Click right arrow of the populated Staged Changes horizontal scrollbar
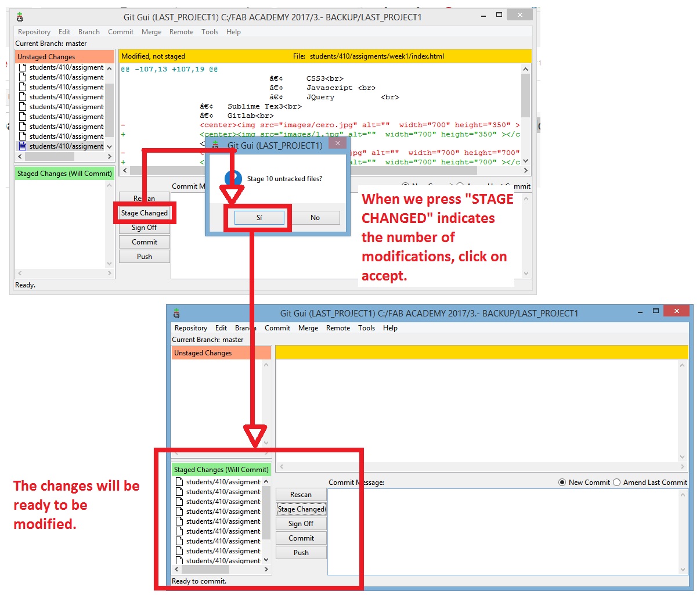700x612 pixels. (x=266, y=570)
